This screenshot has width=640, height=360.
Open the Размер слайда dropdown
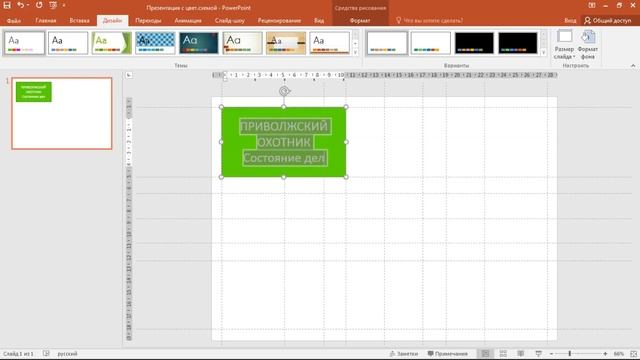[564, 44]
